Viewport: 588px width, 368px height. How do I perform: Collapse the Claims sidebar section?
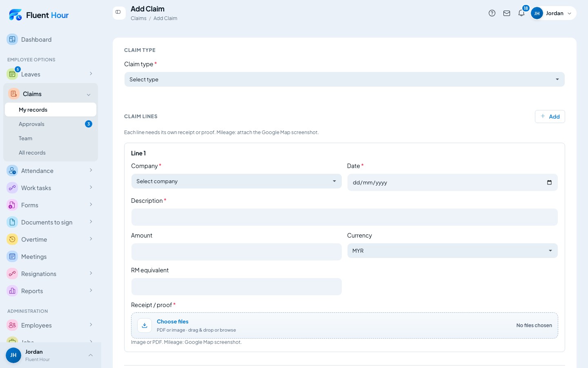coord(89,94)
